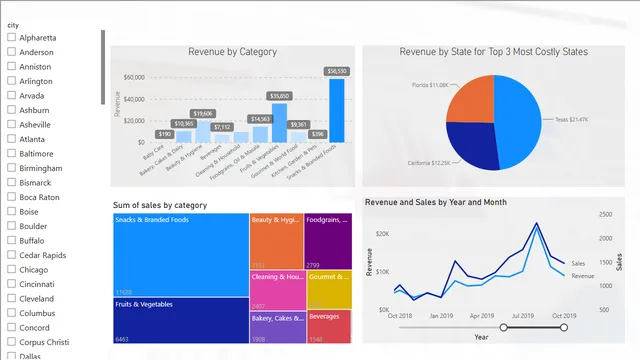The image size is (640, 360).
Task: Select the Bakery, Cakes & Dairy bar
Action: [184, 137]
